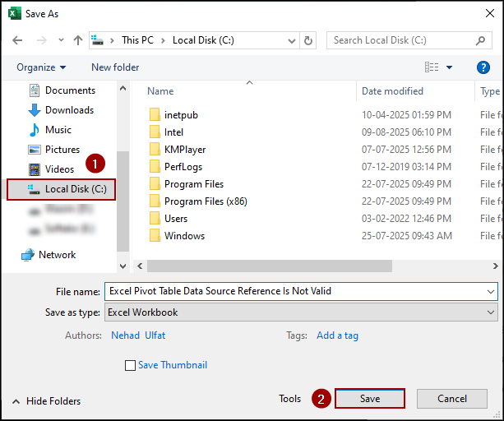Click the Back navigation arrow
This screenshot has height=421, width=504.
point(18,40)
